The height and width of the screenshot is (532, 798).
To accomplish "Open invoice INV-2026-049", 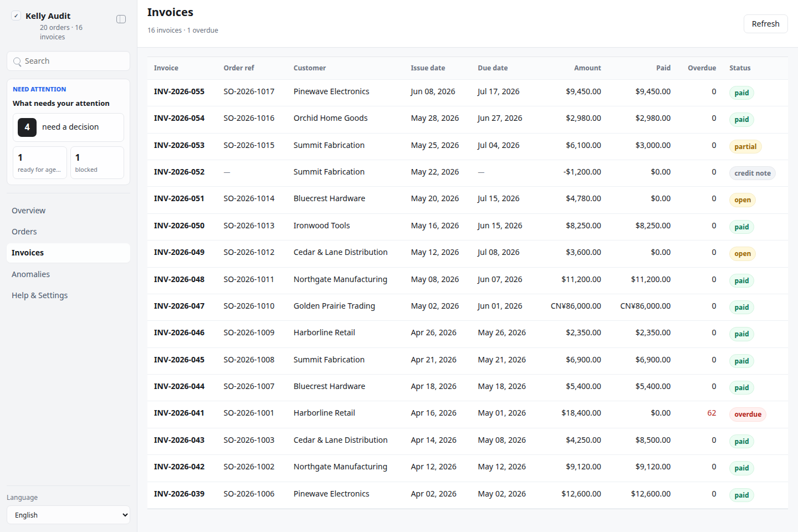I will (x=179, y=252).
